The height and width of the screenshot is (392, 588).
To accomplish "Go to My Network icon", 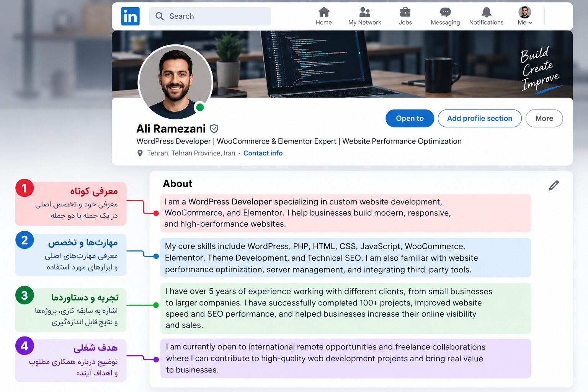I will tap(364, 12).
